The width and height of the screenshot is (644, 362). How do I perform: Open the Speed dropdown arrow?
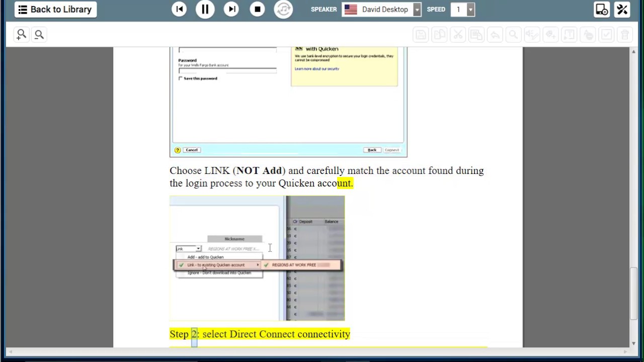point(470,10)
